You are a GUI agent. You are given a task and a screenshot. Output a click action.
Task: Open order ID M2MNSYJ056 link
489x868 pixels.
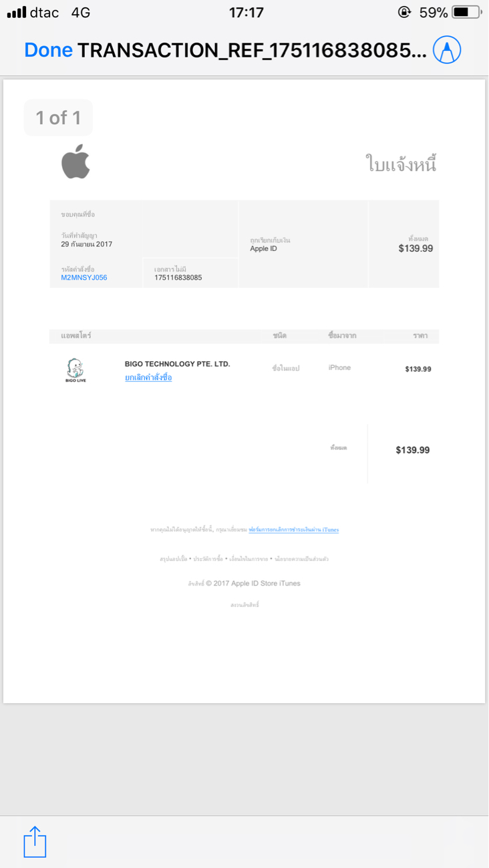tap(84, 278)
